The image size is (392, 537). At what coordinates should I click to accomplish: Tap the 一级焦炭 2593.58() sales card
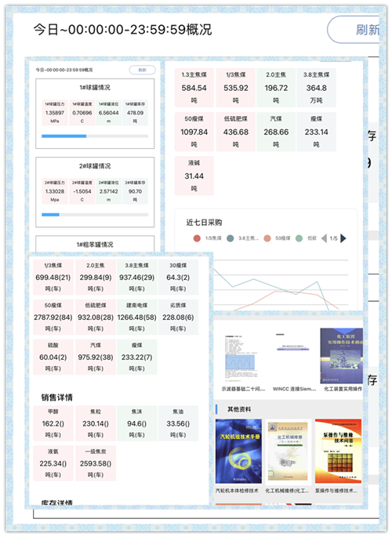coord(96,463)
